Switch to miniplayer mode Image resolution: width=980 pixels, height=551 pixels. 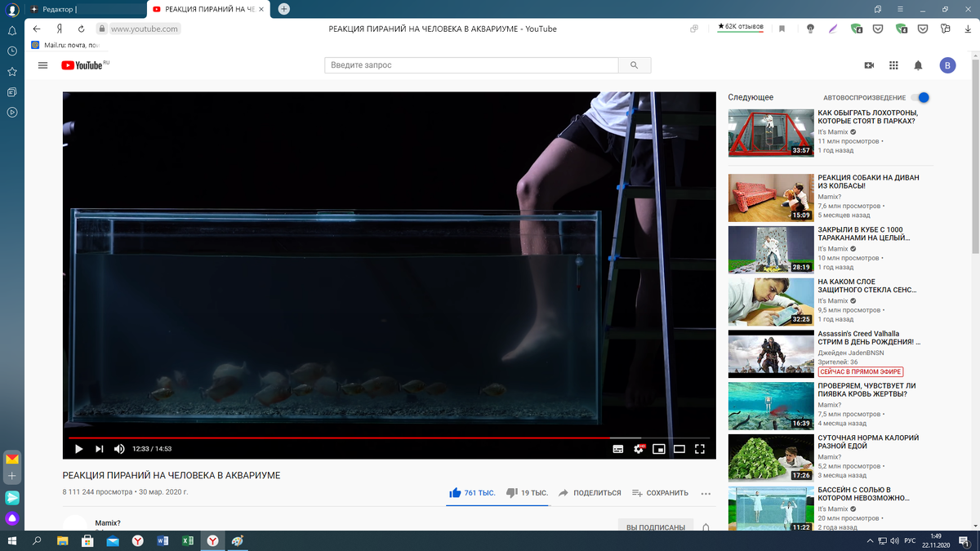pos(659,448)
